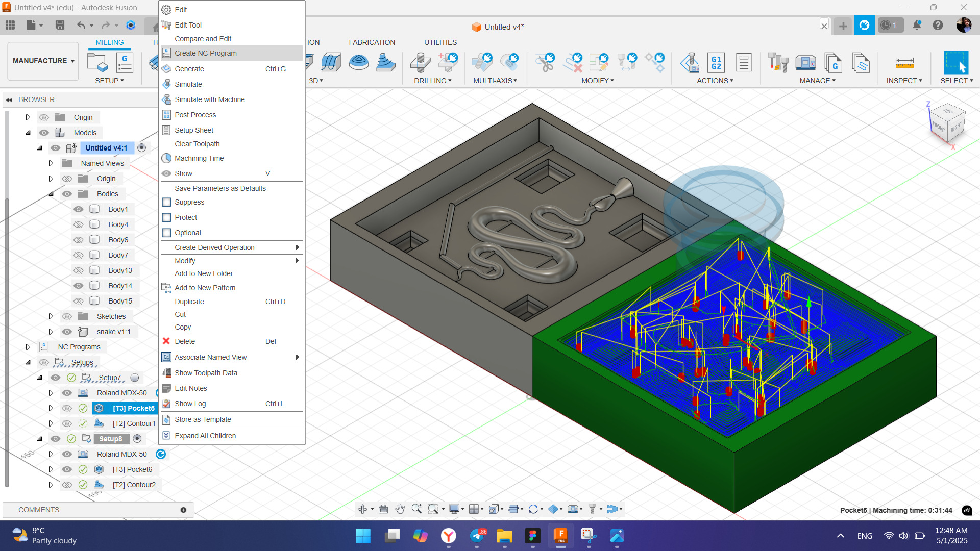Open the Data Panel grid icon
The height and width of the screenshot is (551, 980).
click(x=10, y=25)
